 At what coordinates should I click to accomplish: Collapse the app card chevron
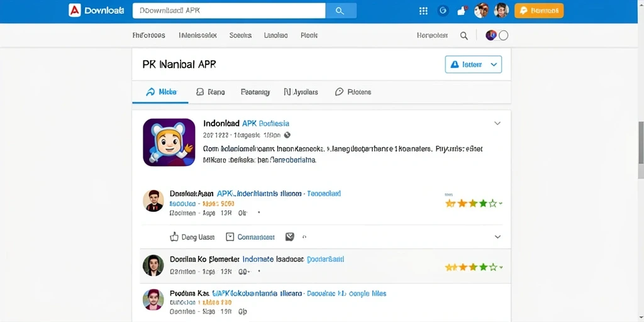[x=497, y=123]
